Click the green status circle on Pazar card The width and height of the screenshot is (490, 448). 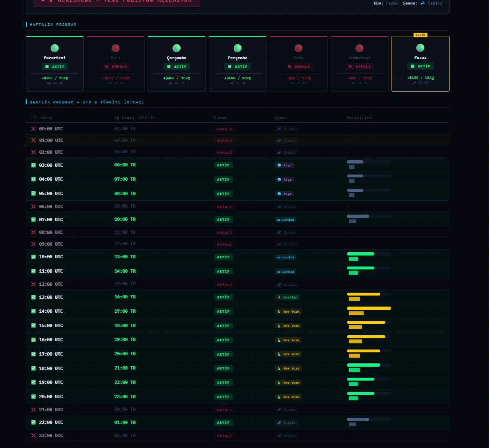click(x=420, y=48)
